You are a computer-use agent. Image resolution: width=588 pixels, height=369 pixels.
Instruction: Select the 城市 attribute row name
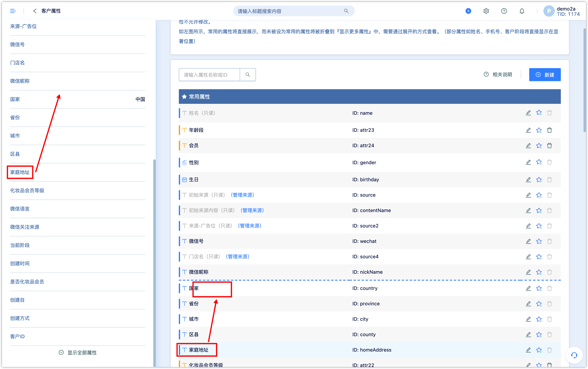[194, 319]
